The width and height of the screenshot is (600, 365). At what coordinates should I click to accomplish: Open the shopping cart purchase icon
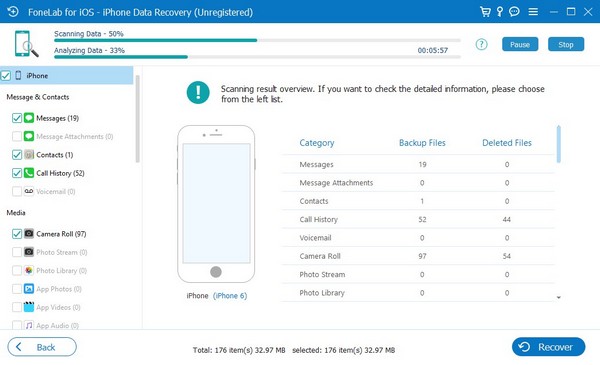485,12
